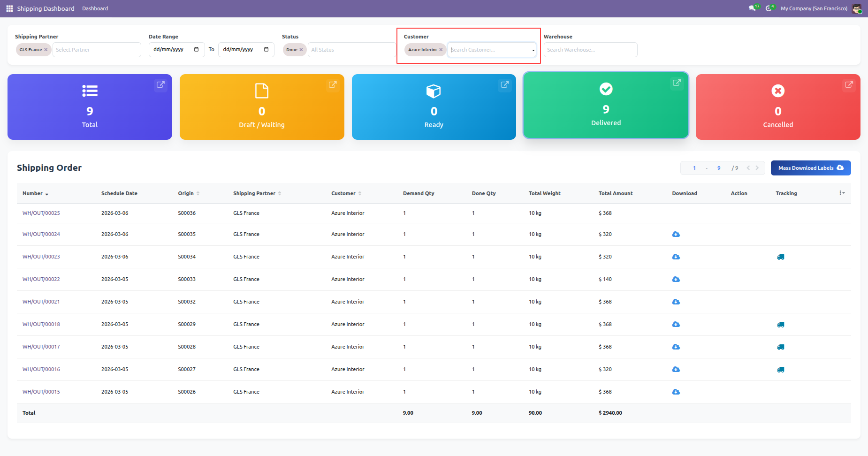
Task: Click tracking truck icon for WH/OUT/00016
Action: point(780,370)
